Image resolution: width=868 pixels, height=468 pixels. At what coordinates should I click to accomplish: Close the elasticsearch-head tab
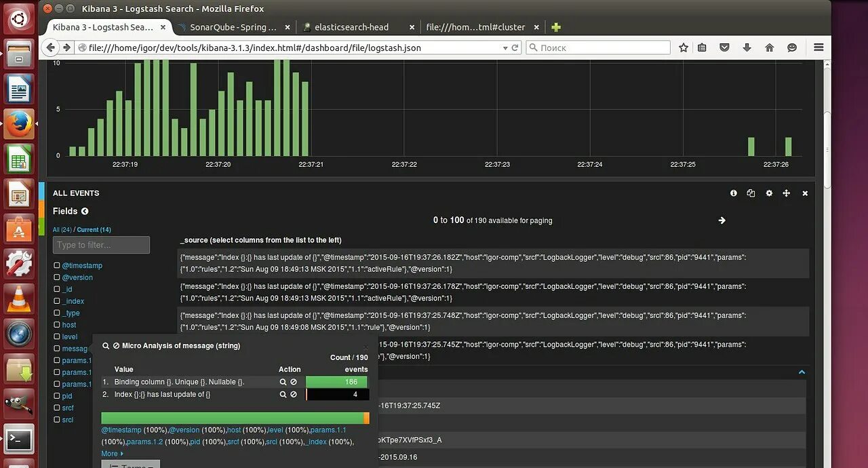tap(412, 27)
